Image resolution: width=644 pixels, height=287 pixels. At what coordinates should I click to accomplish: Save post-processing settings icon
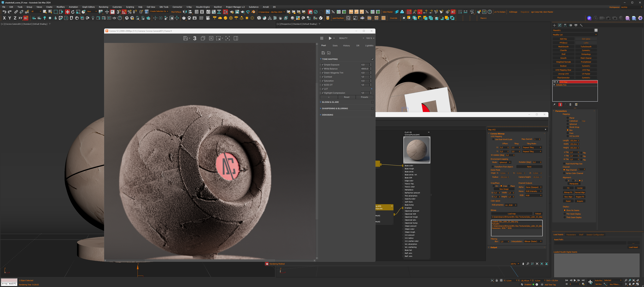coord(323,53)
